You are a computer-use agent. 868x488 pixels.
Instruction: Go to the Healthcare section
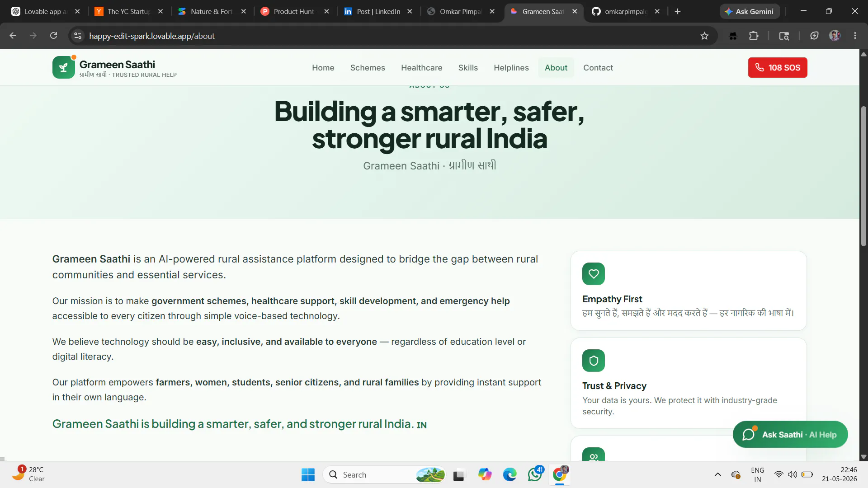tap(421, 68)
